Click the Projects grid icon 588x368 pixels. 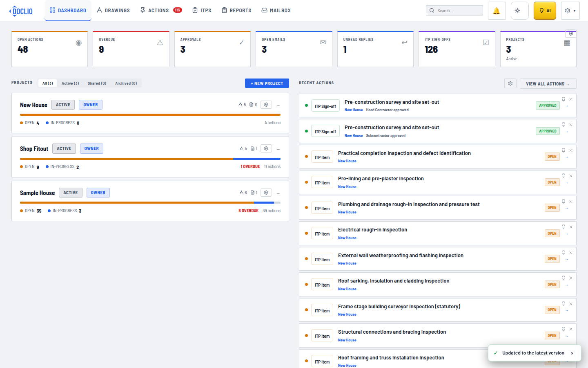point(567,43)
